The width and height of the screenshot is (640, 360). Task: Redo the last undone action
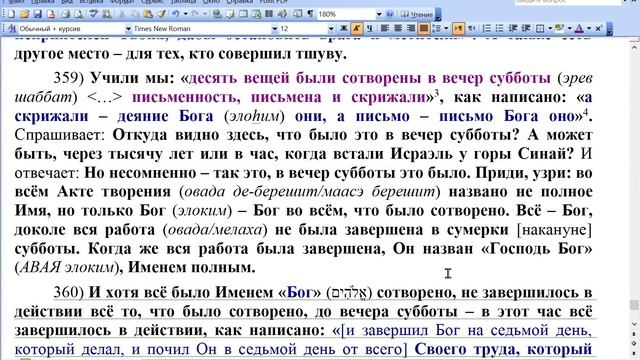pyautogui.click(x=196, y=14)
